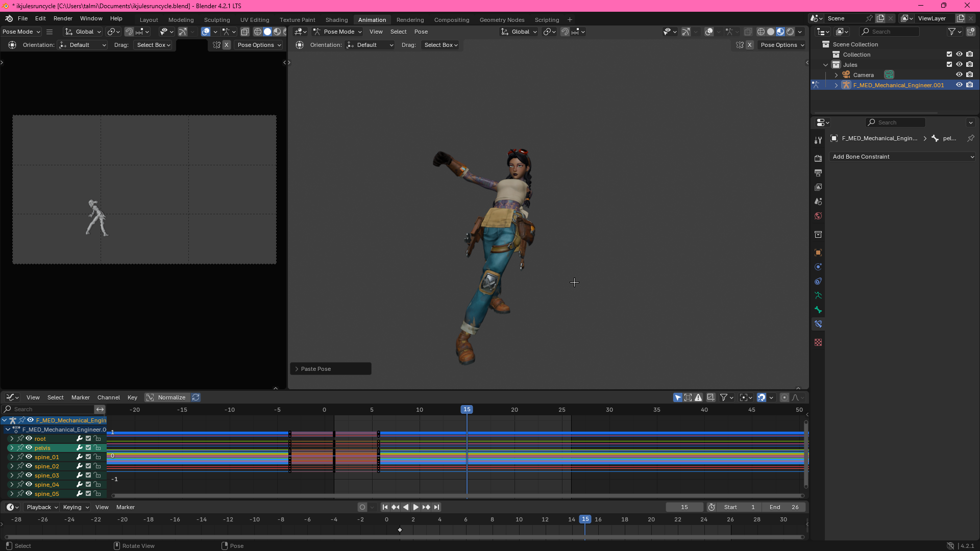Viewport: 980px width, 551px height.
Task: Uncheck the spine_02 channel mute checkbox
Action: [88, 466]
